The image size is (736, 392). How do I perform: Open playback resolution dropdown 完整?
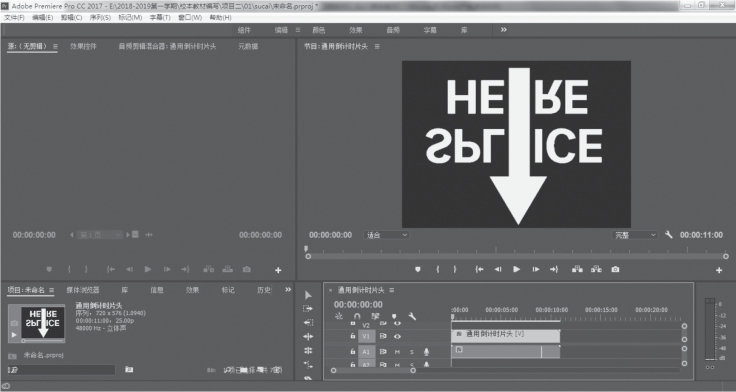(635, 235)
